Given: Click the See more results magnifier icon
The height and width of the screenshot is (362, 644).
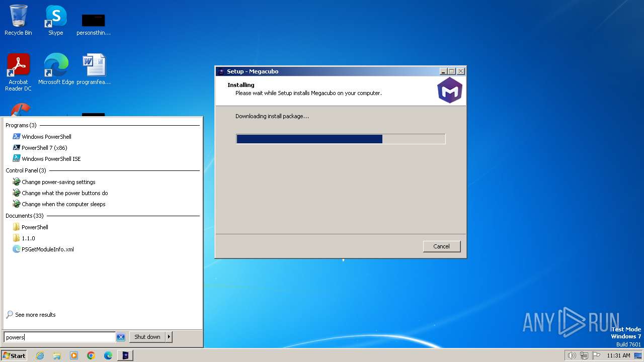Looking at the screenshot, I should pos(10,315).
